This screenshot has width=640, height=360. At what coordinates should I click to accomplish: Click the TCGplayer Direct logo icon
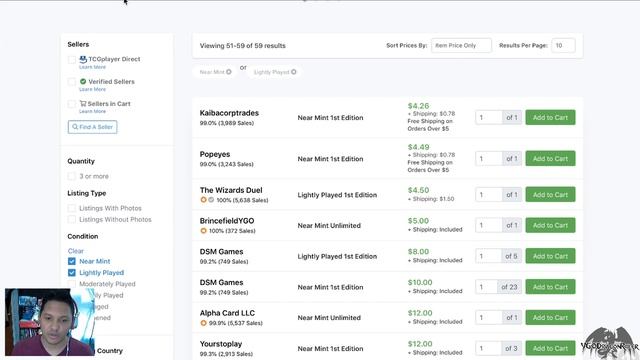click(83, 59)
